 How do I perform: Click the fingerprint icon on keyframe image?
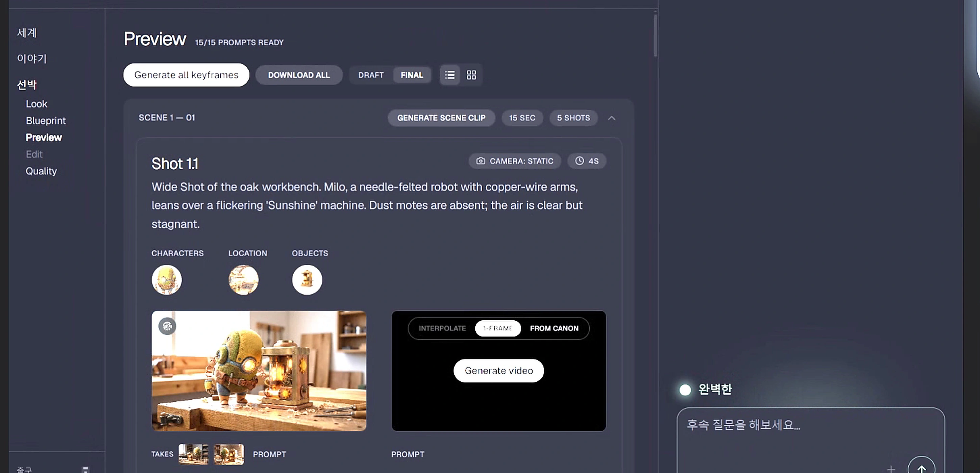coord(167,326)
